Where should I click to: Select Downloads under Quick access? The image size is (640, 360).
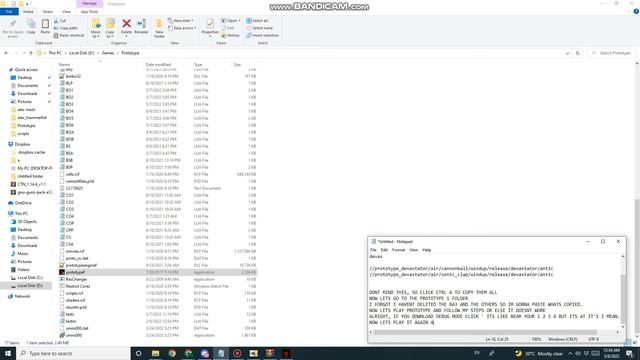click(27, 93)
